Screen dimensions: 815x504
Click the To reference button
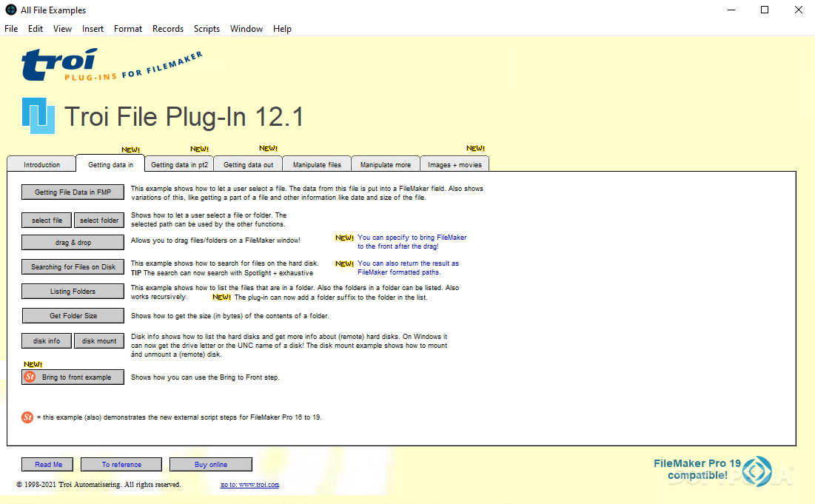(x=121, y=464)
